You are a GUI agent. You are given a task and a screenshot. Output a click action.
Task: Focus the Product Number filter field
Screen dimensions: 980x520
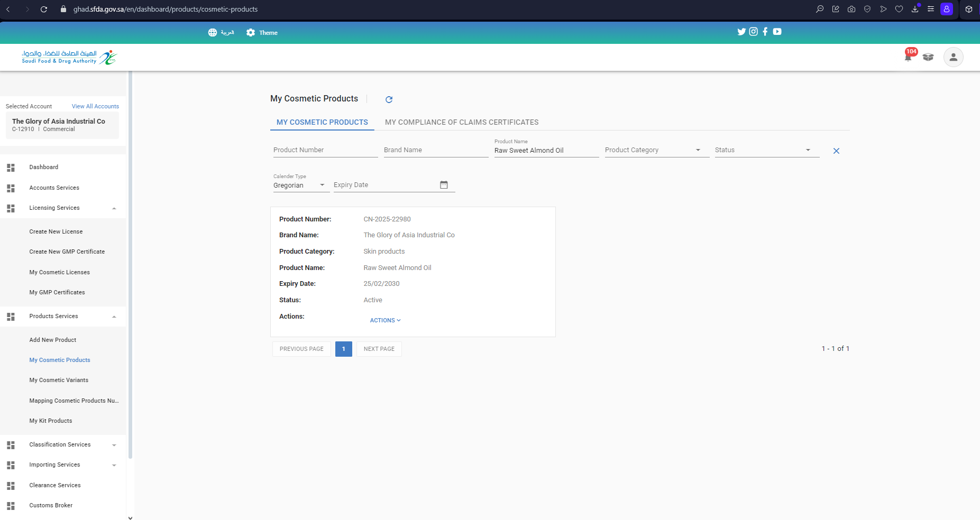pos(325,150)
